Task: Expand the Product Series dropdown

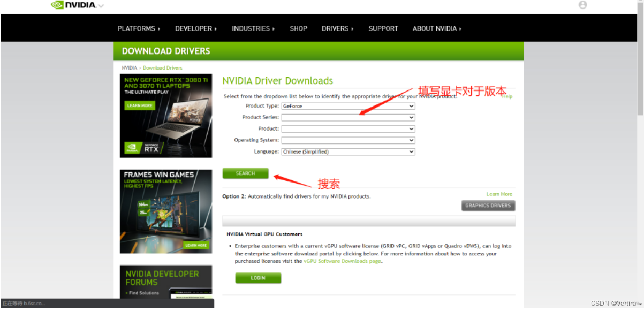Action: pyautogui.click(x=348, y=117)
